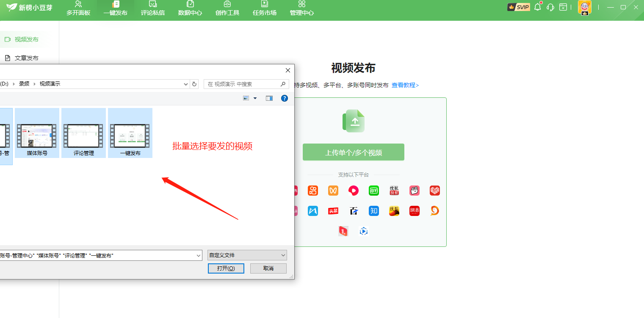
Task: Click the Xigua Video red play icon
Action: point(354,191)
